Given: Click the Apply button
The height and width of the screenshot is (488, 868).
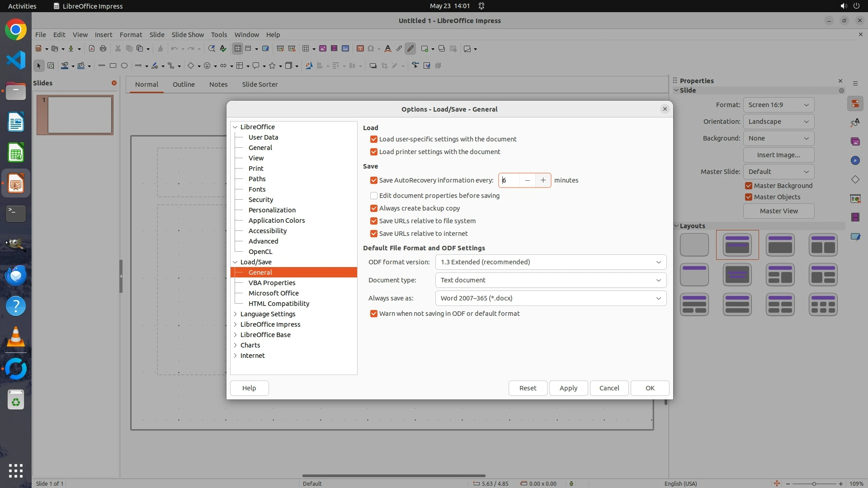Looking at the screenshot, I should point(568,388).
